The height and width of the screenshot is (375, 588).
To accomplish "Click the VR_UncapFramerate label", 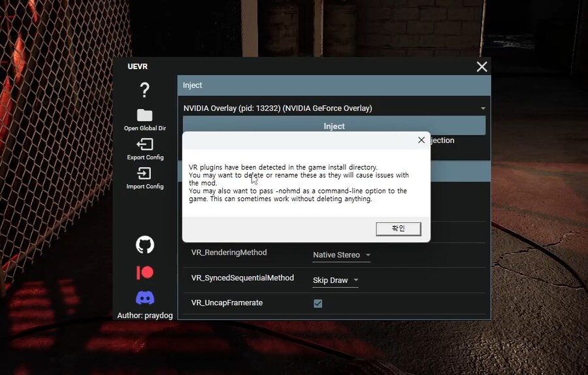I will click(227, 302).
